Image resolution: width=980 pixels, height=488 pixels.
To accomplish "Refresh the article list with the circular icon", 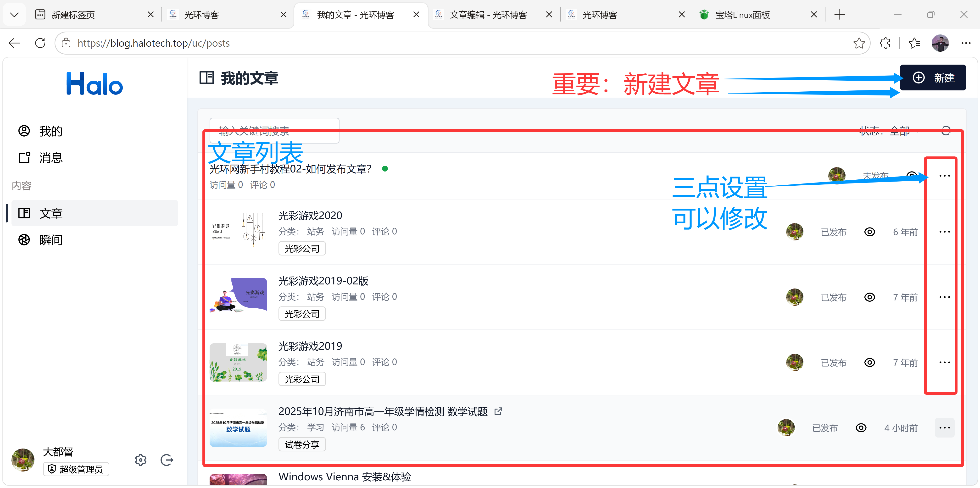I will coord(946,131).
